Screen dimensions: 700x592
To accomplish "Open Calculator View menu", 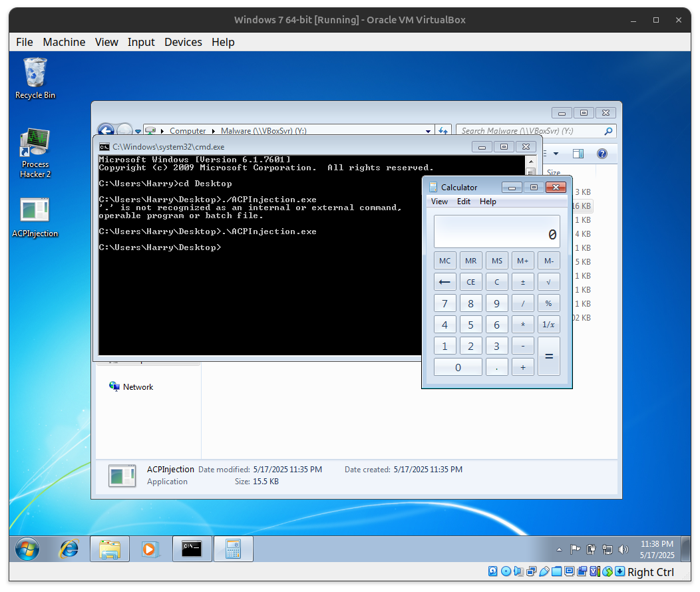I will (439, 202).
